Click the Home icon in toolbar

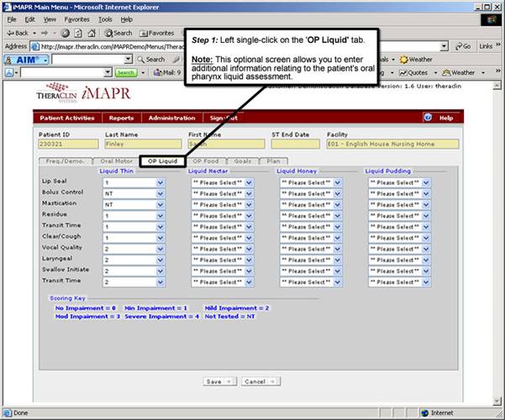tap(92, 33)
